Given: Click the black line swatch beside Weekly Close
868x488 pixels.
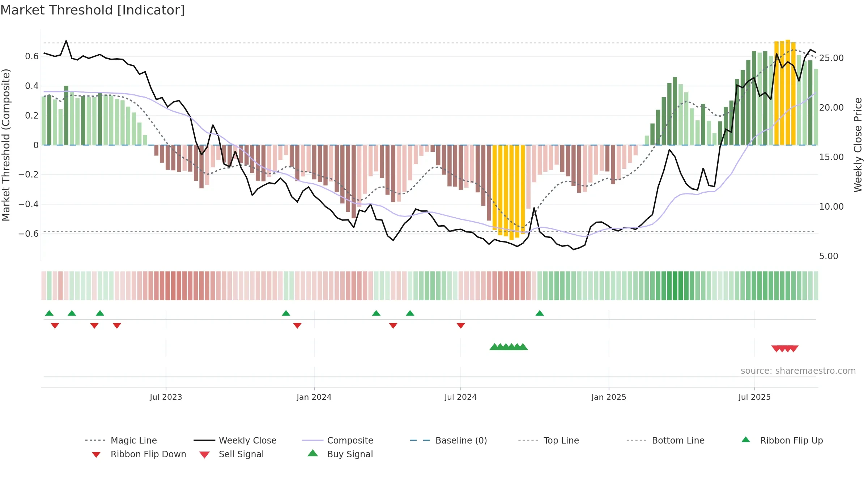Looking at the screenshot, I should tap(204, 440).
